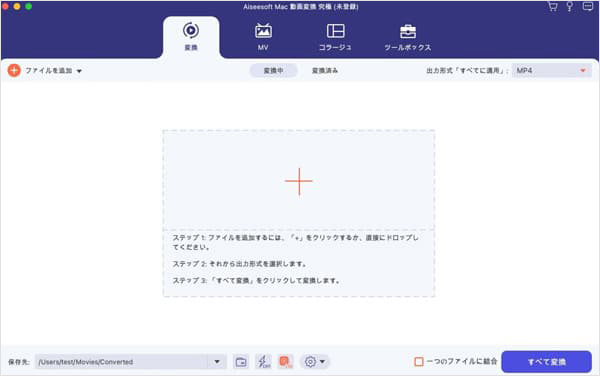600x376 pixels.
Task: Select the 変換済み converted filter
Action: [325, 71]
